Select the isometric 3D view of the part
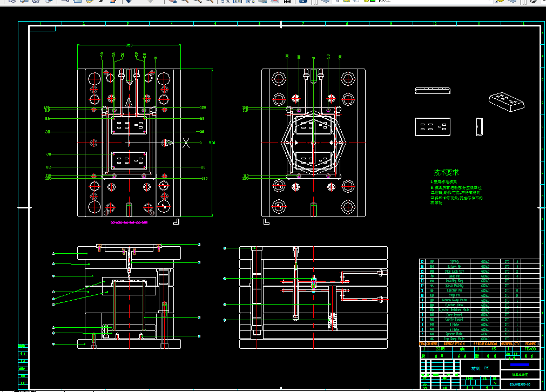The height and width of the screenshot is (392, 546). coord(506,102)
